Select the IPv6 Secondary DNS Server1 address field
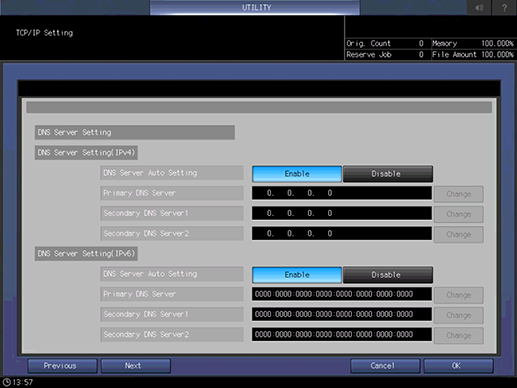Viewport: 517px width, 388px height. (x=342, y=314)
